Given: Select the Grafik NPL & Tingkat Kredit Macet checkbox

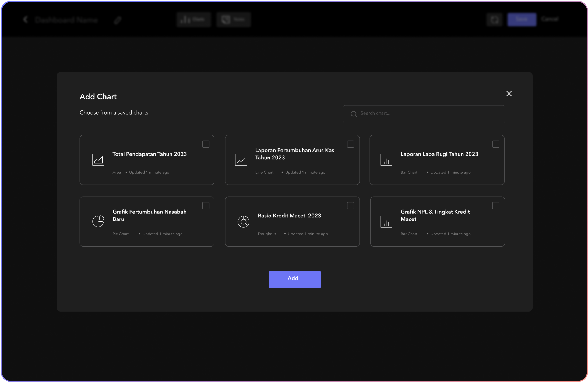Looking at the screenshot, I should pos(495,206).
